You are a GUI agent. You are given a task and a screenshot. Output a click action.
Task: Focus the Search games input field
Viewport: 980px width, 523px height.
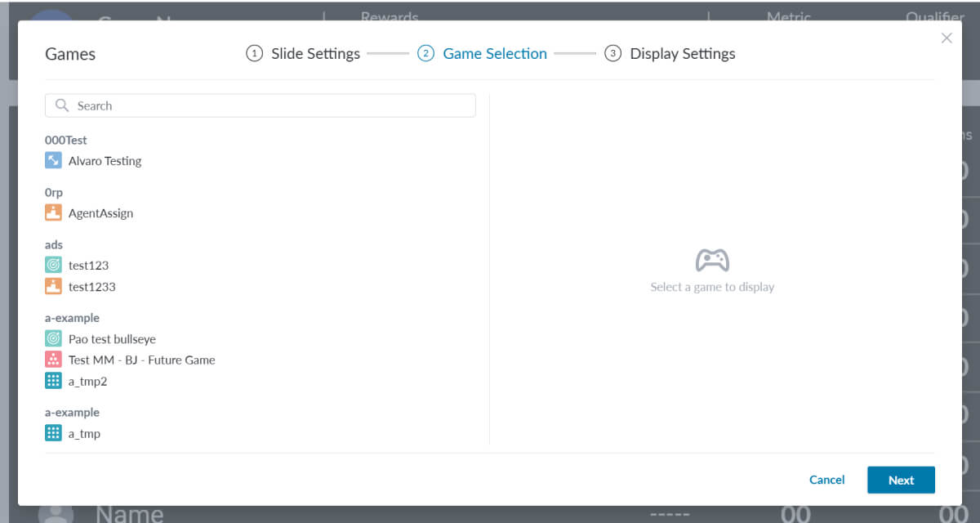tap(269, 105)
